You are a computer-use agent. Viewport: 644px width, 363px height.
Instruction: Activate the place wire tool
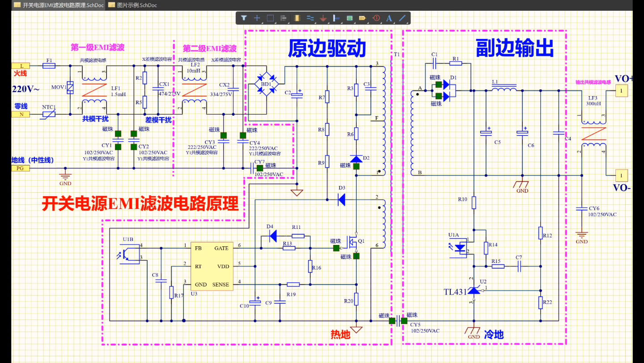[310, 18]
